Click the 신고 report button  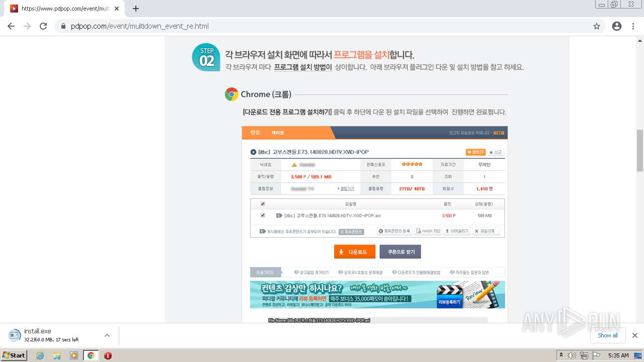pyautogui.click(x=495, y=152)
